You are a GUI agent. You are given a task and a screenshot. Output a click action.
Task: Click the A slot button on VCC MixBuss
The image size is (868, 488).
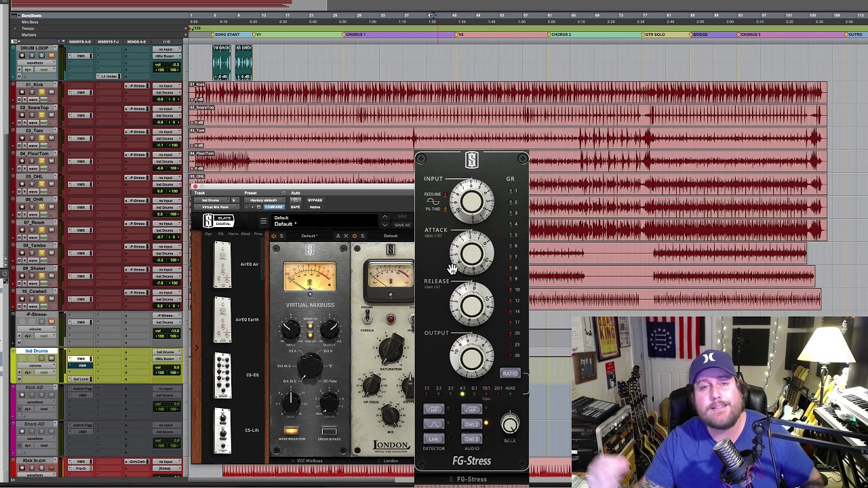[x=338, y=236]
